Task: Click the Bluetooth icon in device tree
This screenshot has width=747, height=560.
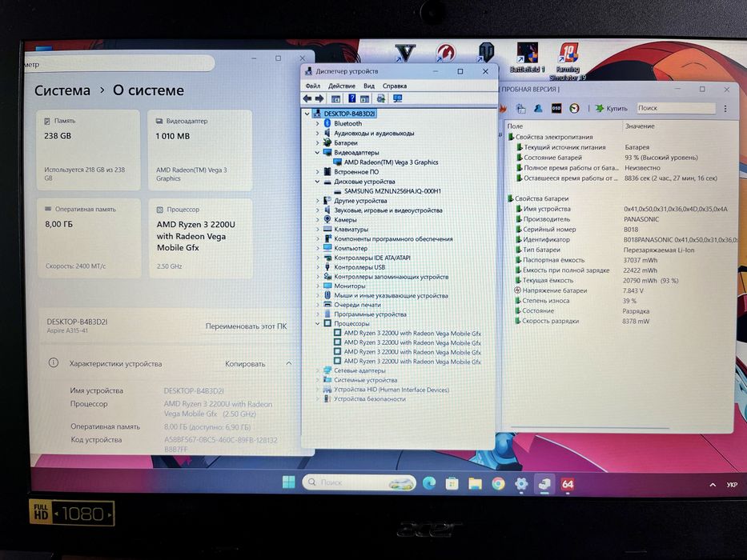Action: 327,123
